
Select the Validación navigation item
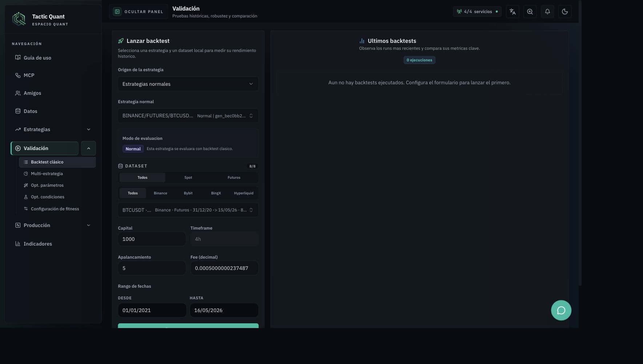[45, 148]
